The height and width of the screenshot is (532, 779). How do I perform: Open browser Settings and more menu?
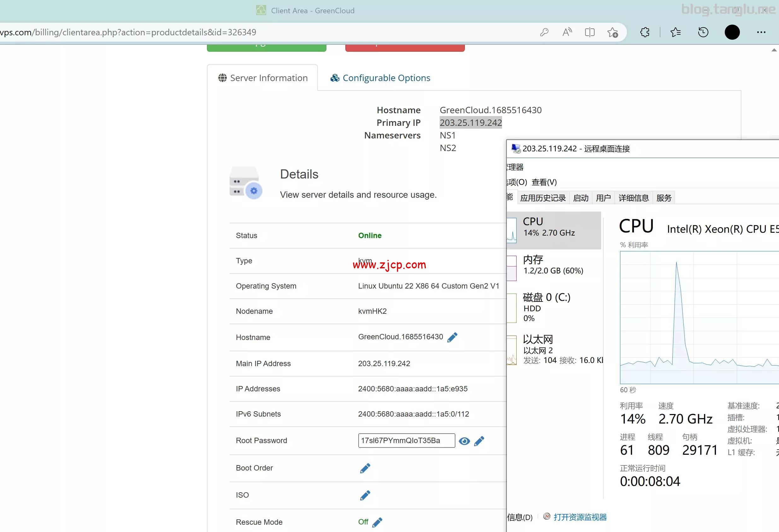[x=761, y=32]
